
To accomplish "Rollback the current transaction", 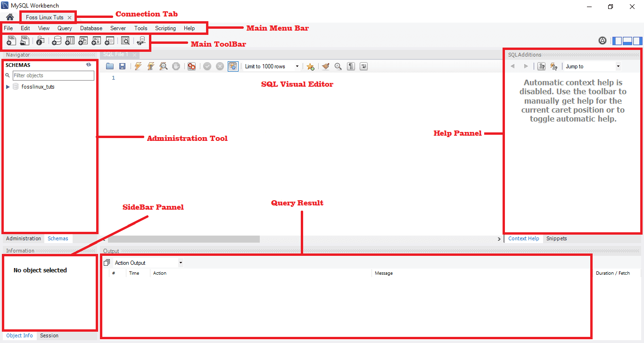I will 220,66.
